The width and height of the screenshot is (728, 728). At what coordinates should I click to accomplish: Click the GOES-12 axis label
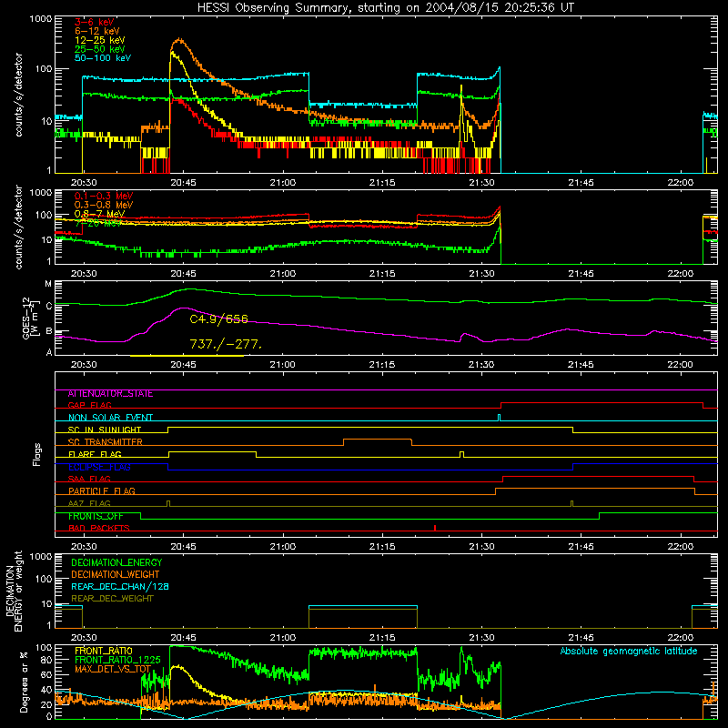click(26, 318)
